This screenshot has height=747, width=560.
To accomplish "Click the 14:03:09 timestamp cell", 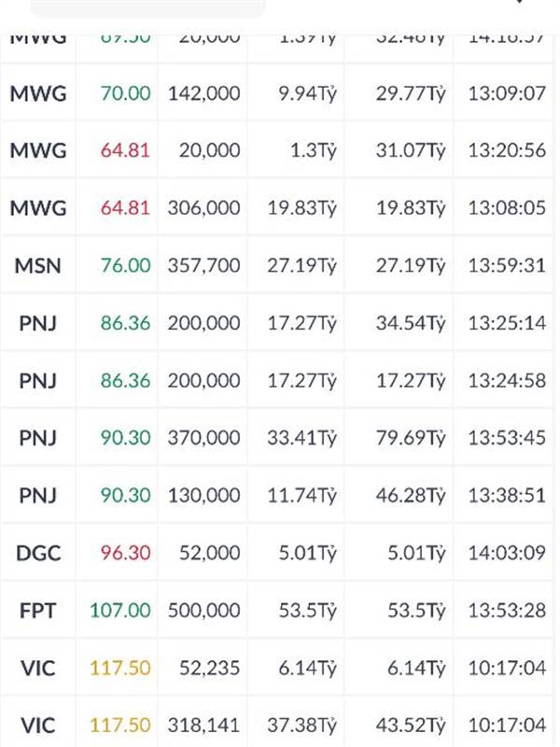I will click(x=507, y=553).
